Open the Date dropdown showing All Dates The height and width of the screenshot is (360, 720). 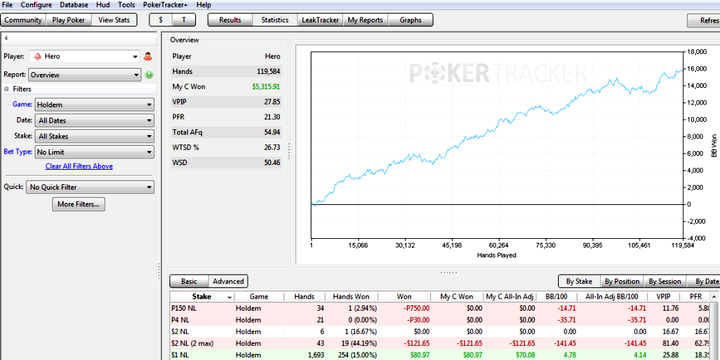(94, 121)
